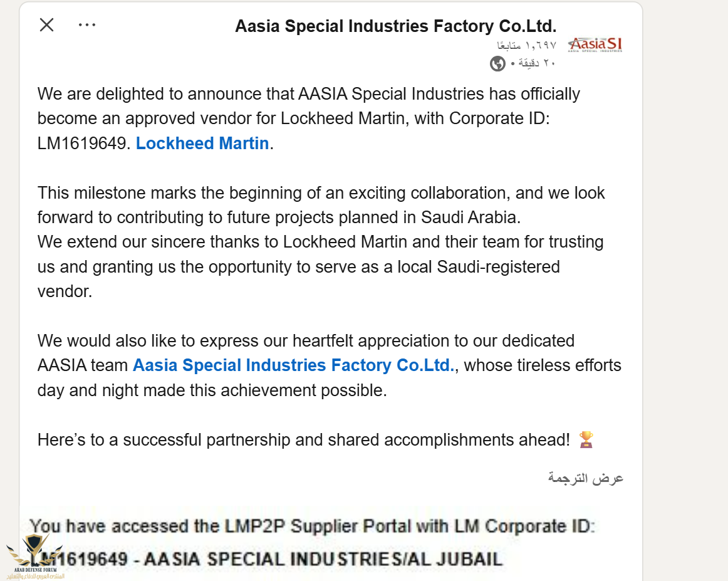Click the 'We extend our sincere thanks' sentence
This screenshot has width=728, height=581.
pyautogui.click(x=320, y=266)
